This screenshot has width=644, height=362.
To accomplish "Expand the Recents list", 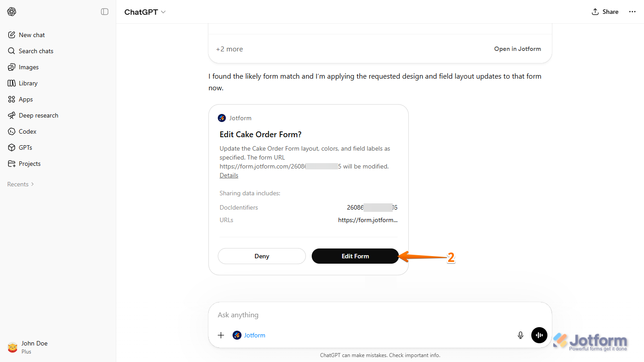I will 20,184.
